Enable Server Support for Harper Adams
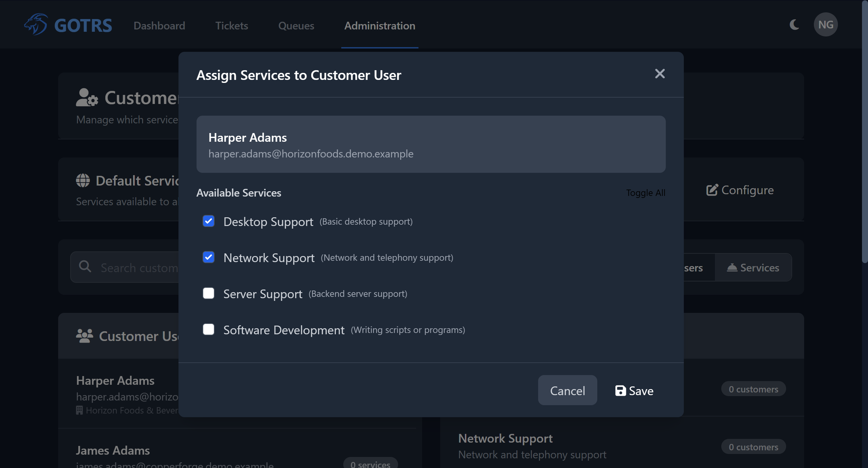Image resolution: width=868 pixels, height=468 pixels. pos(209,293)
